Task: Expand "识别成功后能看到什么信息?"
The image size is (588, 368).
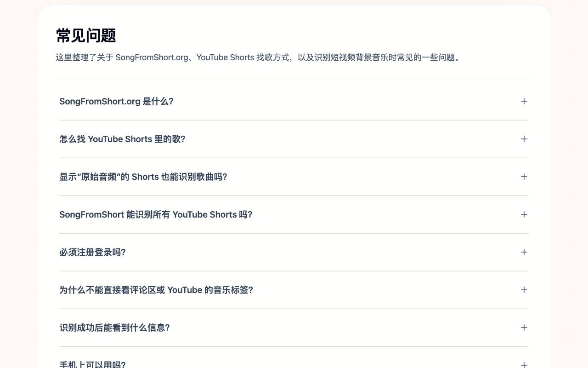Action: click(294, 328)
